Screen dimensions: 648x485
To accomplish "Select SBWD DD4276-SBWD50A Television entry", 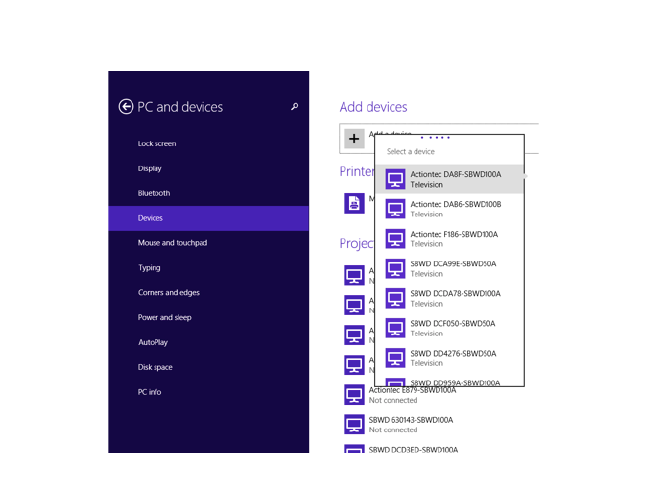I will pos(449,358).
